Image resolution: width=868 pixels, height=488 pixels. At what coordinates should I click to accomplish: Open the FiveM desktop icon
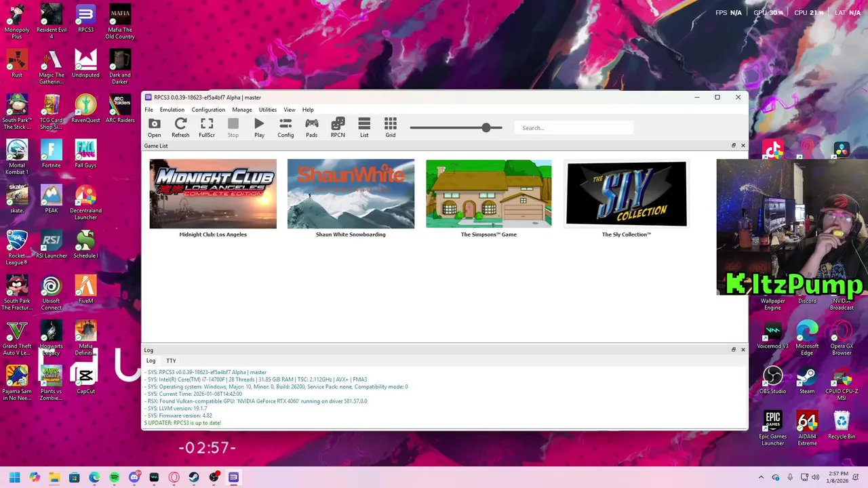85,289
